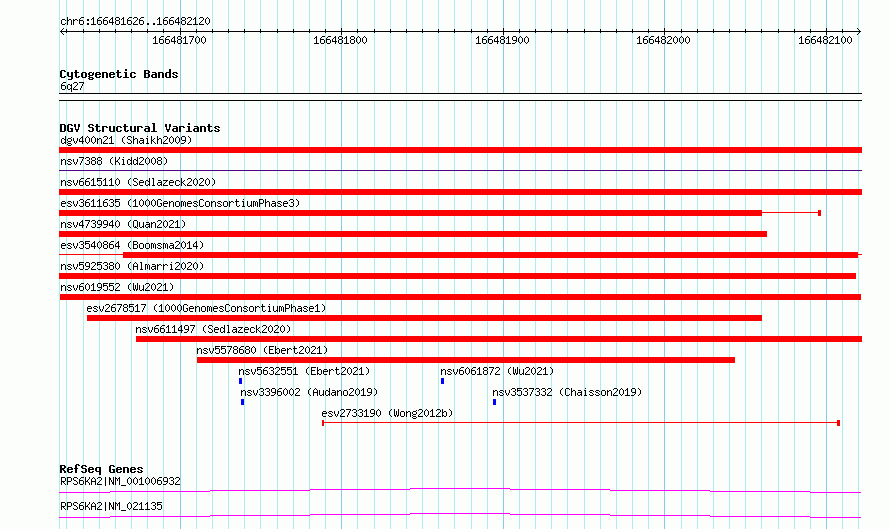Click the blue marker under nsv3537332

(x=494, y=402)
